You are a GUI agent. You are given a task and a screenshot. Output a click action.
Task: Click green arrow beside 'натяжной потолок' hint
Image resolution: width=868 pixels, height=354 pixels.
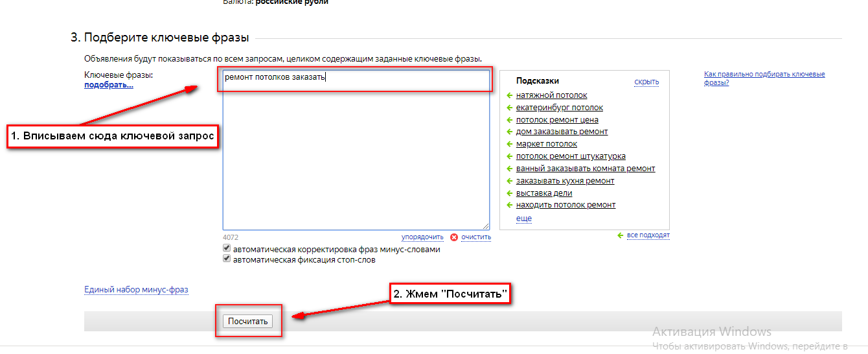click(510, 95)
